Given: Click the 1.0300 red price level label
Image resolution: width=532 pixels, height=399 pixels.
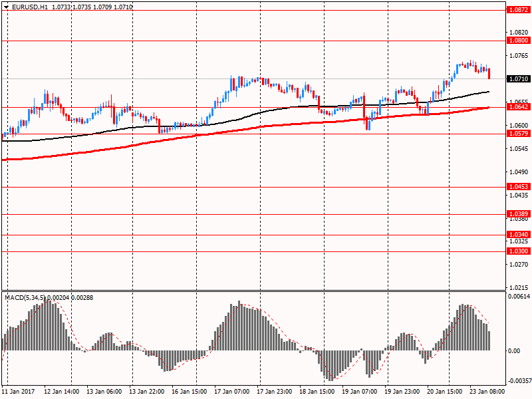Looking at the screenshot, I should coord(517,251).
